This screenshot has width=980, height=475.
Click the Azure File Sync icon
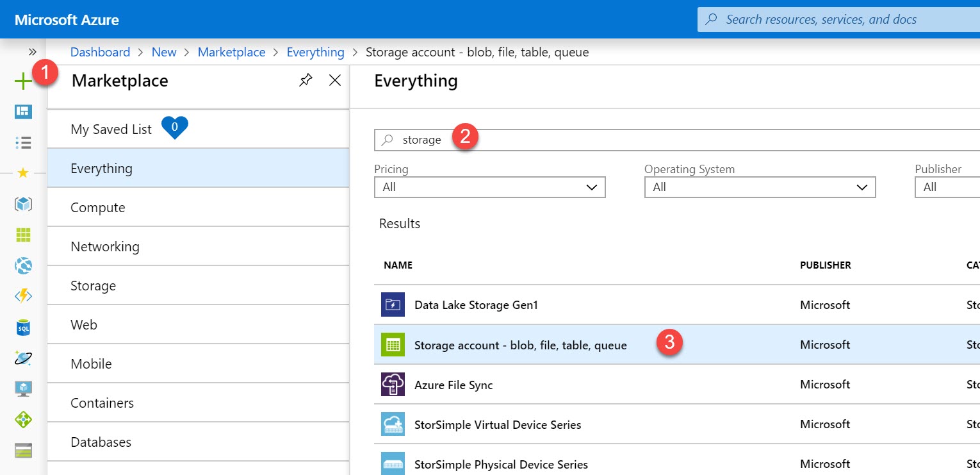pos(393,384)
